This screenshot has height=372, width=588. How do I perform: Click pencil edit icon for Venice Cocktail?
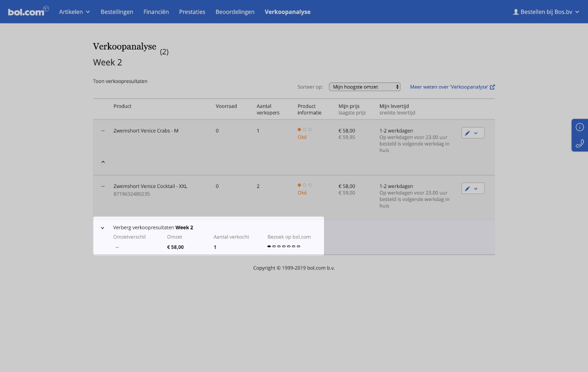pos(467,188)
